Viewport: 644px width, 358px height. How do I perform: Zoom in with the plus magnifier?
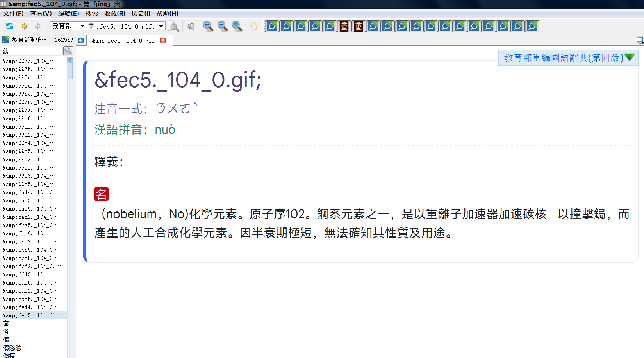pyautogui.click(x=208, y=26)
